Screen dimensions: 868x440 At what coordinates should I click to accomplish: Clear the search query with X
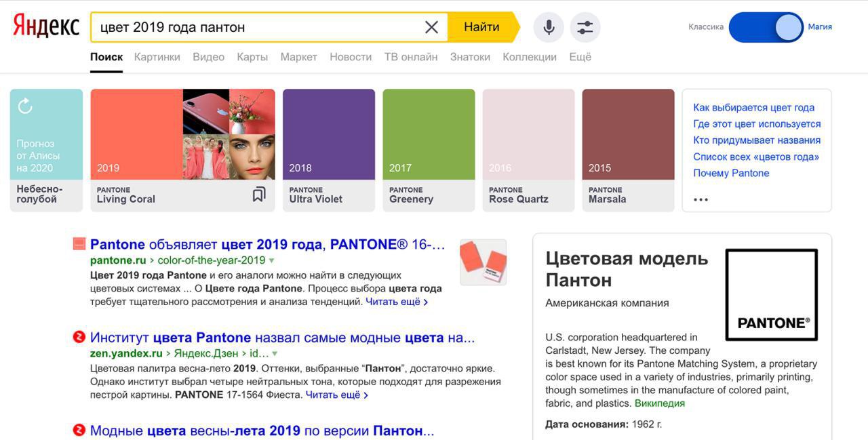click(x=431, y=27)
